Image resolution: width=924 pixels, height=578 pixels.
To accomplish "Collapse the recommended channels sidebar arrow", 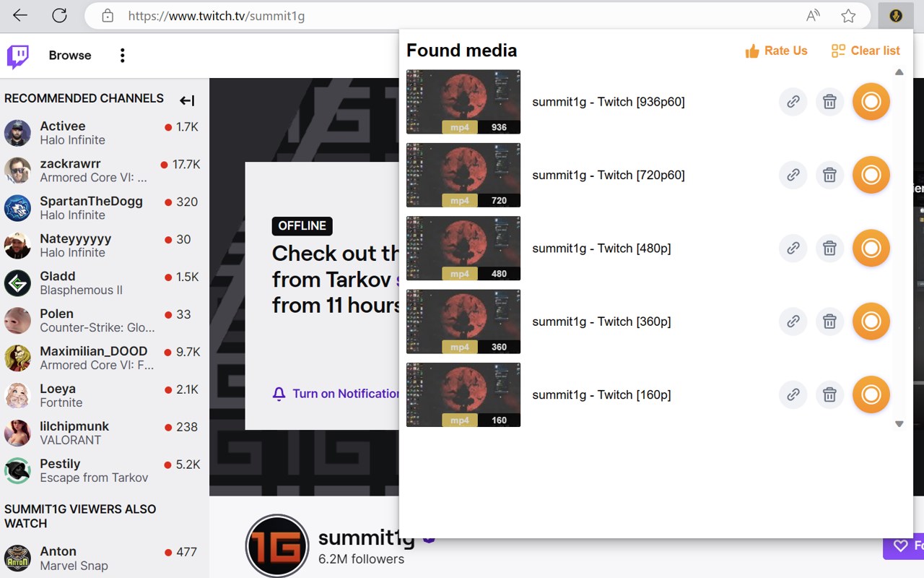I will [x=187, y=100].
